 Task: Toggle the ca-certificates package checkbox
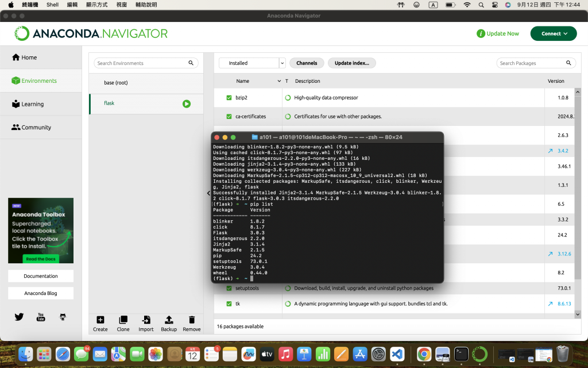pos(229,116)
